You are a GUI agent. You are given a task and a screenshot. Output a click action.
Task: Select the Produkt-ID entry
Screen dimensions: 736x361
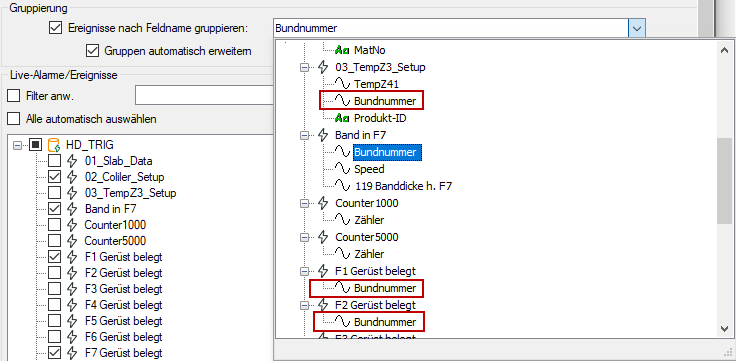click(x=380, y=118)
